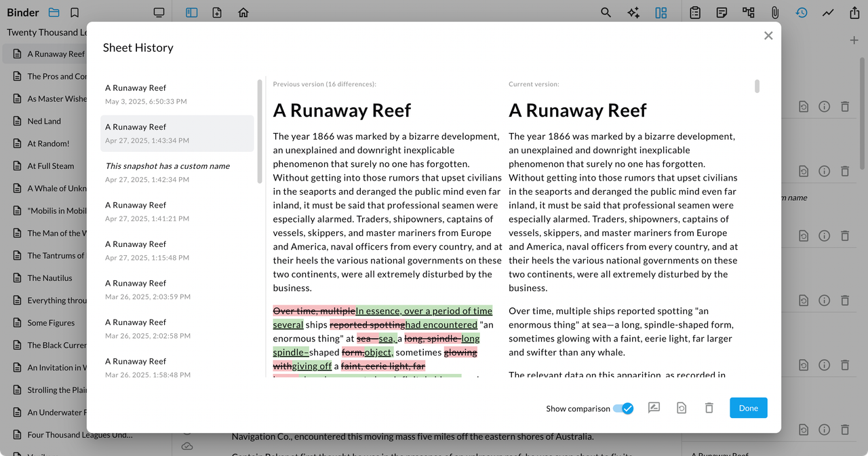Click the rename snapshot icon beside the toggle
The image size is (868, 456).
654,408
